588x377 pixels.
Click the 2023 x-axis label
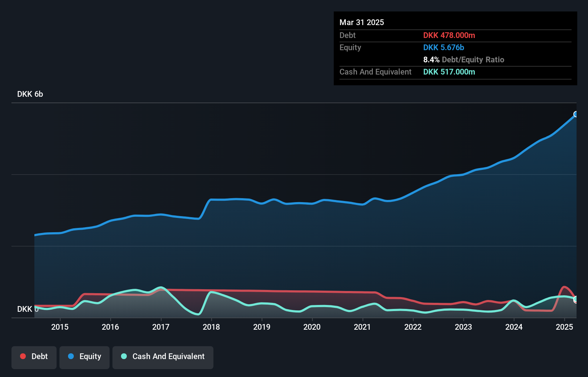(x=463, y=327)
